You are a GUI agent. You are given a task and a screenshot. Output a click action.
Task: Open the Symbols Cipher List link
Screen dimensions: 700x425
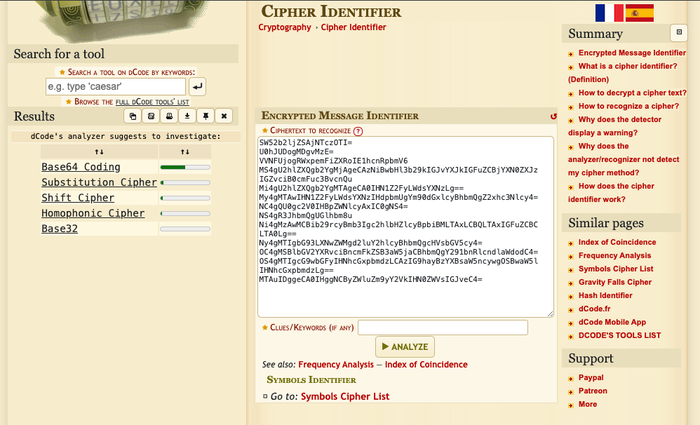pos(345,397)
